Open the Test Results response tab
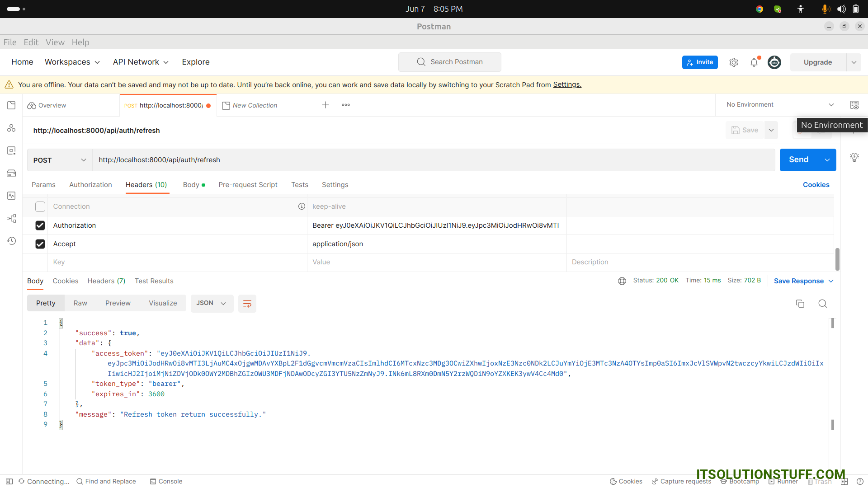Image resolution: width=868 pixels, height=488 pixels. click(x=154, y=281)
